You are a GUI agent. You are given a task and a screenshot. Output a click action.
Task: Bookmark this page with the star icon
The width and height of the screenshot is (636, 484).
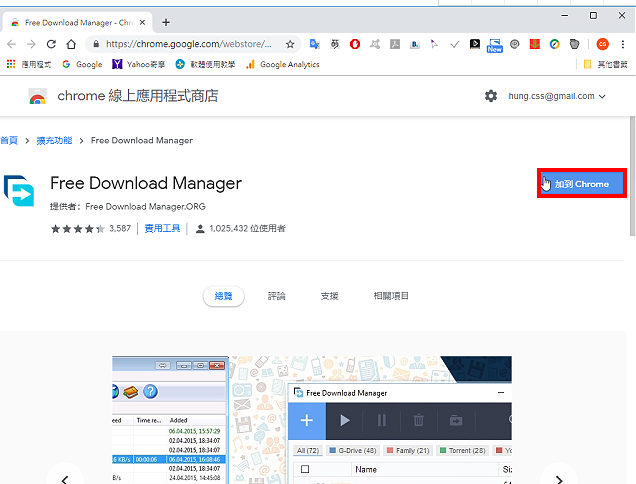click(x=290, y=44)
